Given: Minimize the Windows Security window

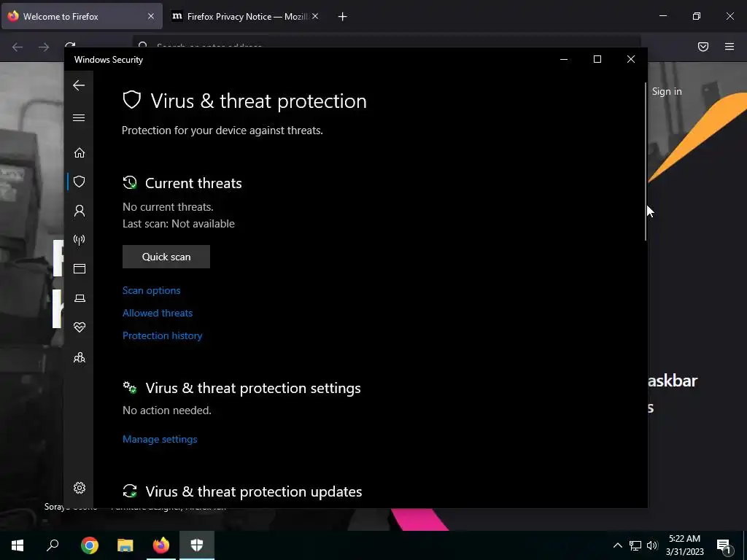Looking at the screenshot, I should 564,59.
